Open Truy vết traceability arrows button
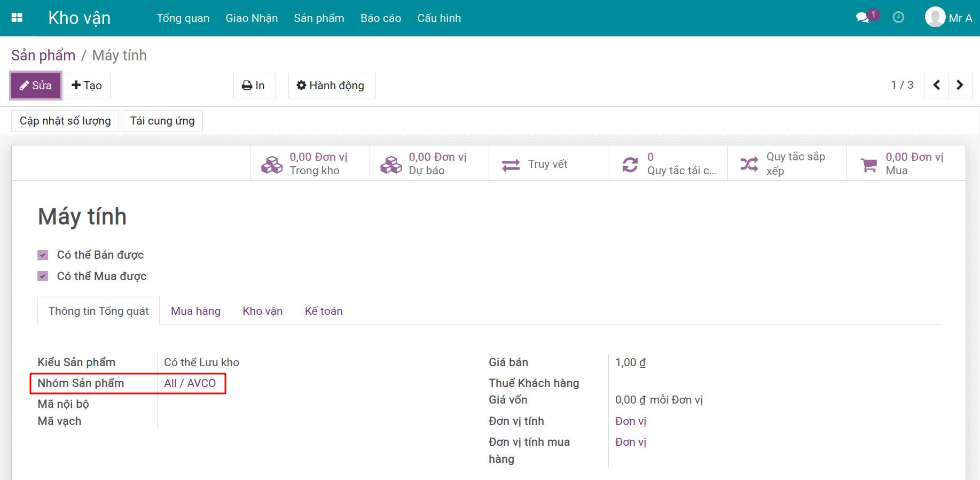The image size is (980, 480). [x=548, y=164]
